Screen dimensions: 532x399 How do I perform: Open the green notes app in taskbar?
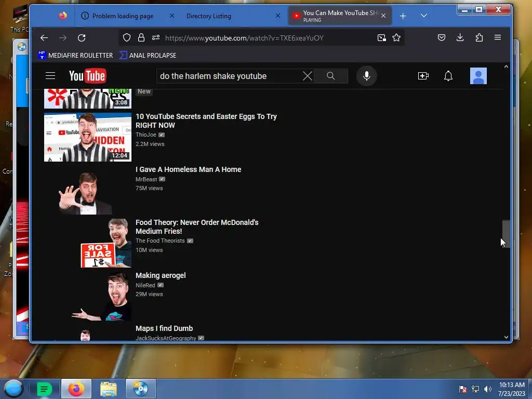click(45, 389)
